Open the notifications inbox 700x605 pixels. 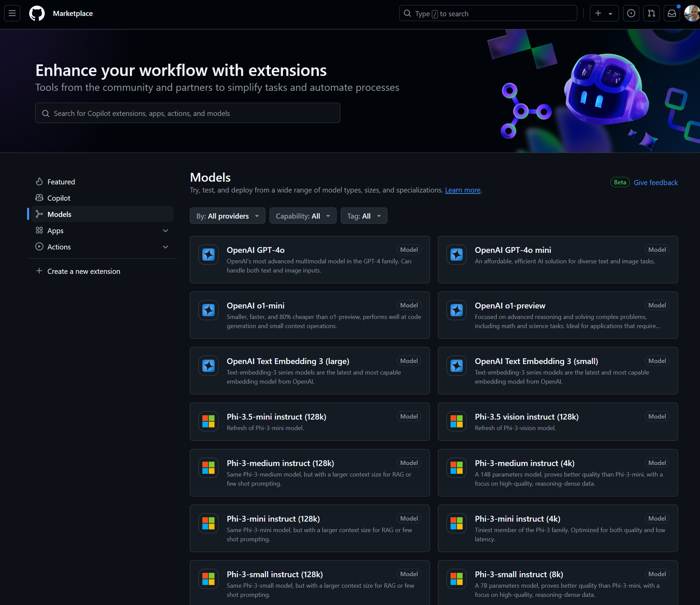[672, 13]
